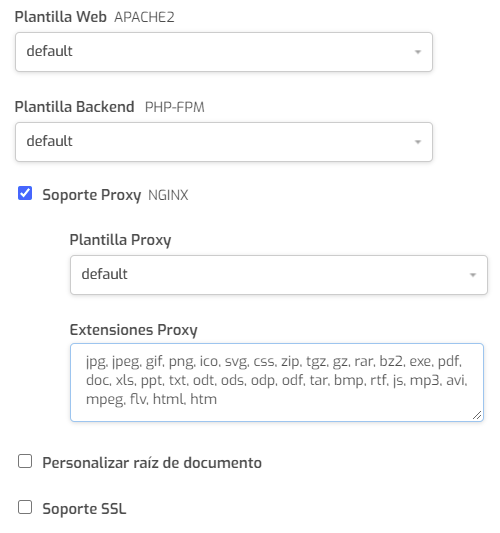The image size is (500, 533).
Task: Enable the Soporte SSL checkbox
Action: 25,507
